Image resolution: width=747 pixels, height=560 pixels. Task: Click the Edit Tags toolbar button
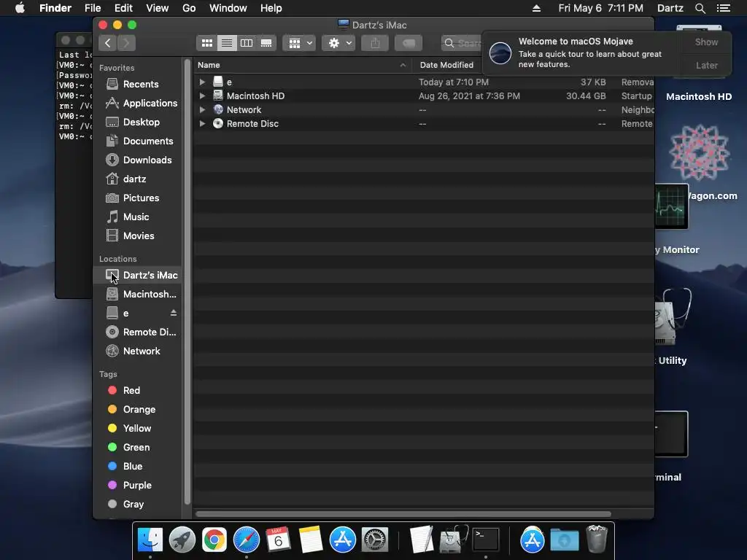pyautogui.click(x=409, y=43)
